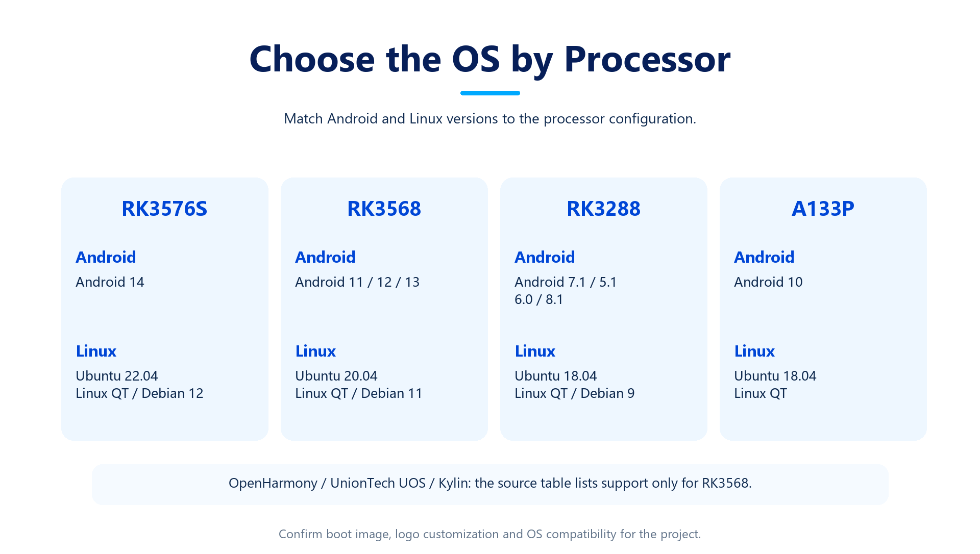
Task: Click 'Linux QT / Debian 11' text
Action: pos(359,393)
